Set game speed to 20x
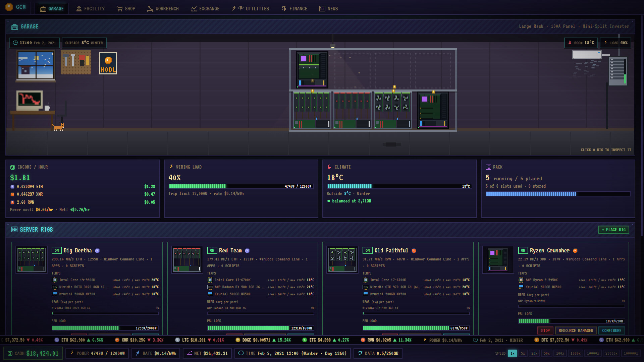 coord(534,353)
